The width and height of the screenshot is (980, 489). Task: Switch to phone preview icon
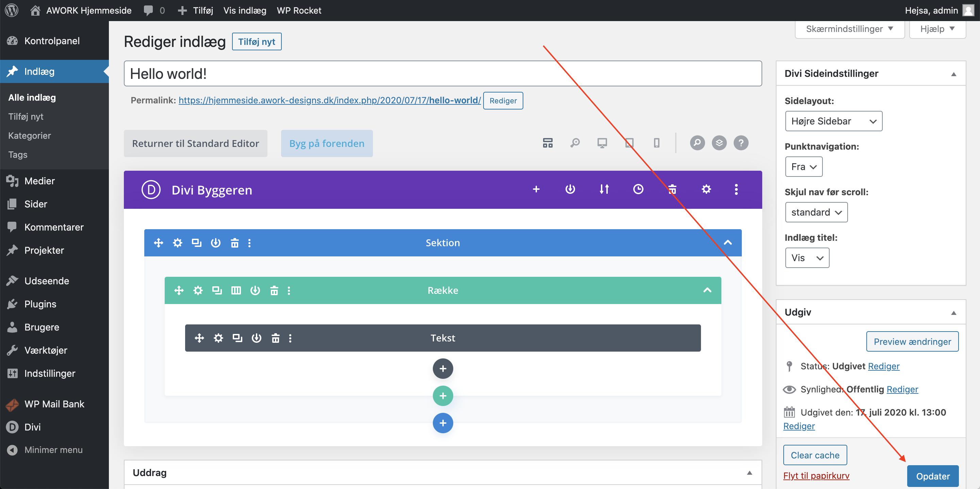[x=657, y=143]
